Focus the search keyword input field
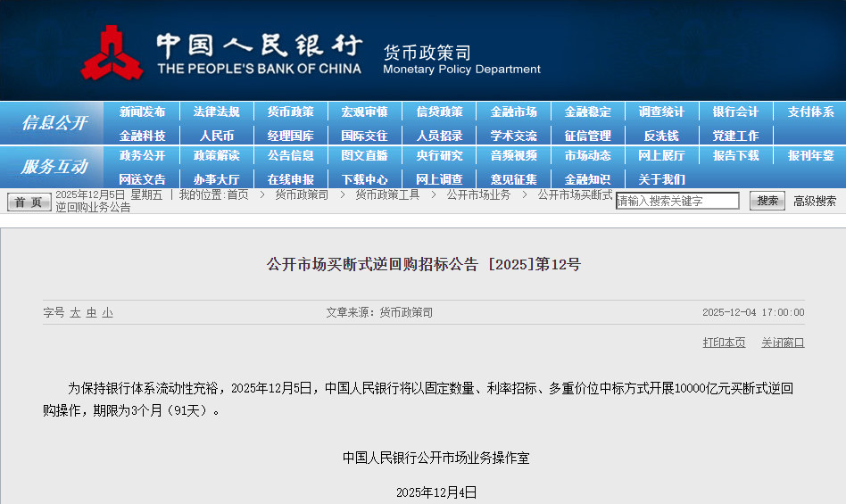This screenshot has height=504, width=846. pyautogui.click(x=677, y=202)
